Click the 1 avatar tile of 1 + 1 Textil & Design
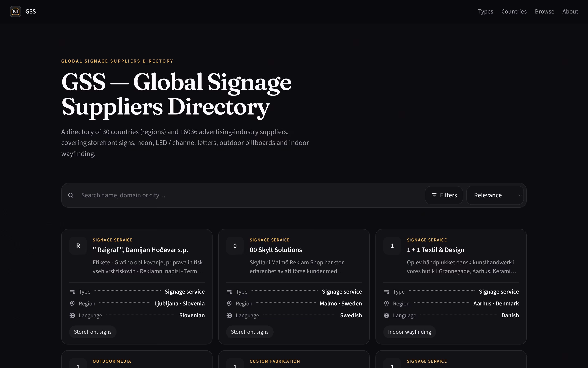The image size is (588, 368). 392,246
